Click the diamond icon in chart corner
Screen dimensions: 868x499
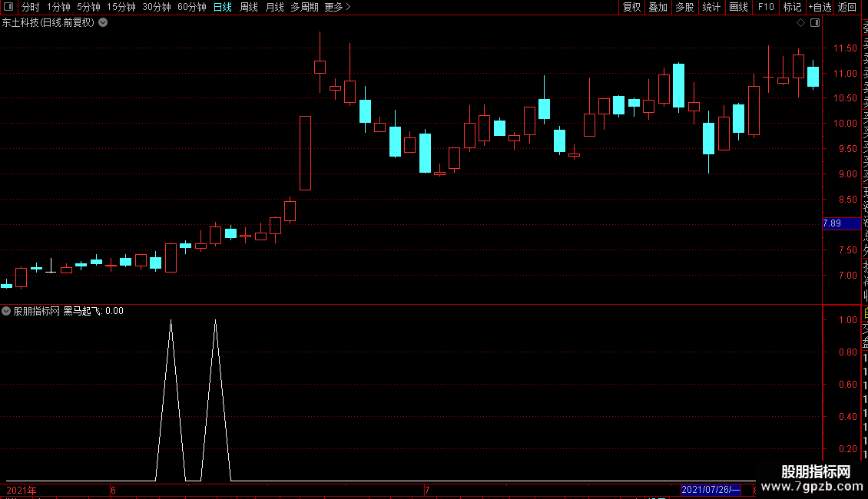(800, 23)
